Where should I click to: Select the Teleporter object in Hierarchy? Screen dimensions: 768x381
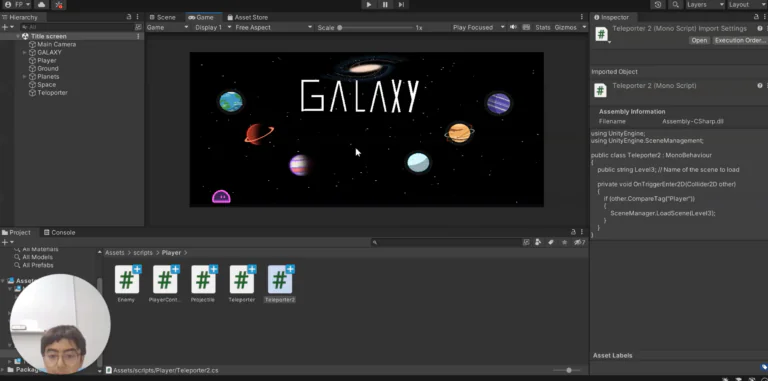[52, 93]
